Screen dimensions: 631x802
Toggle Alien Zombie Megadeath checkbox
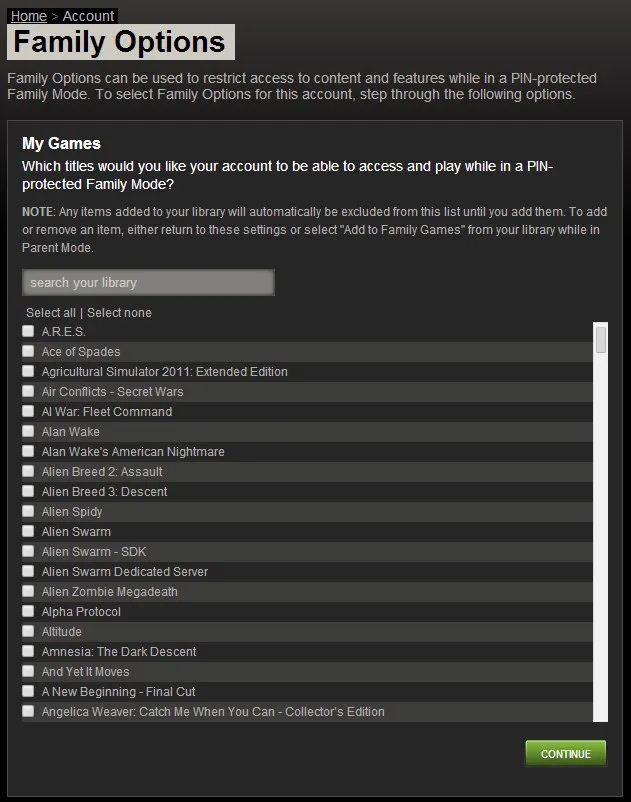click(x=28, y=591)
